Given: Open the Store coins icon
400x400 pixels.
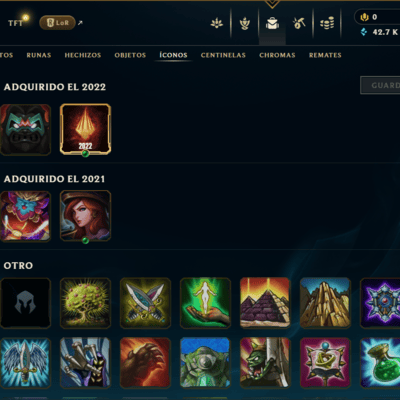Looking at the screenshot, I should point(327,23).
